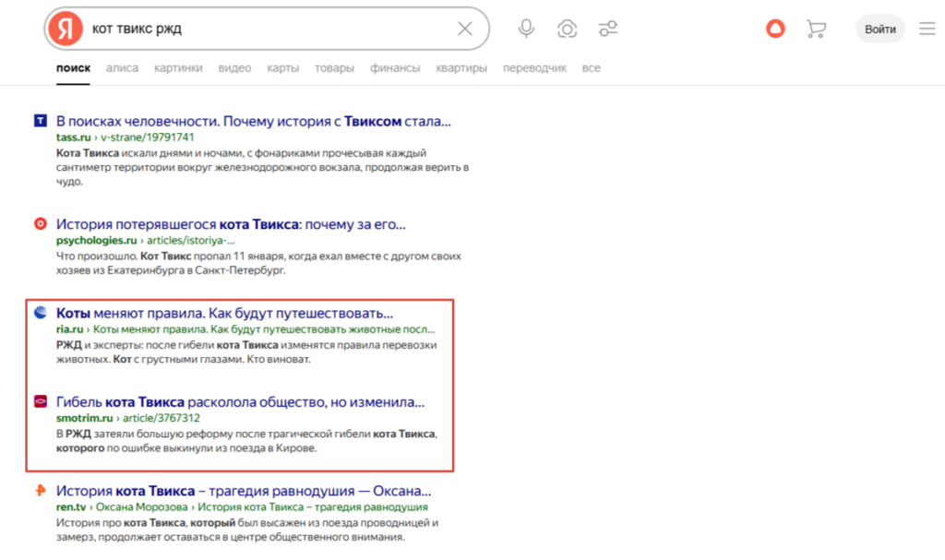Open search filter settings icon
The width and height of the screenshot is (945, 560).
(608, 29)
